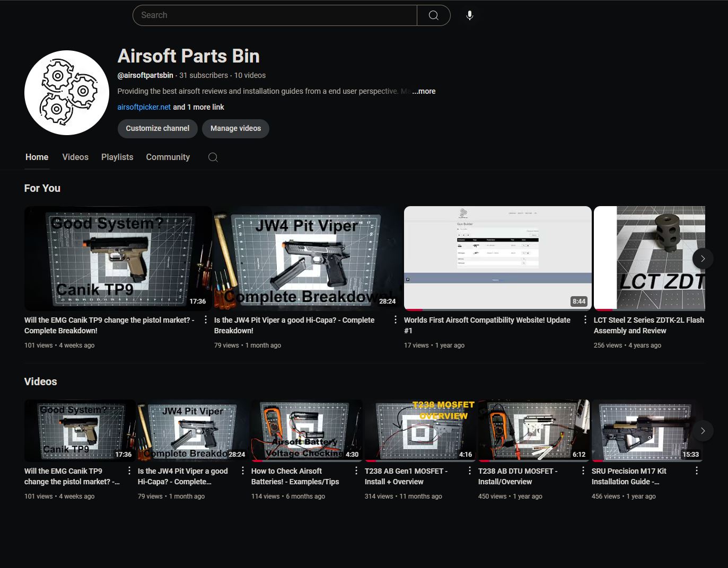Open the airsoftpicker.net link
The image size is (728, 568).
tap(144, 107)
